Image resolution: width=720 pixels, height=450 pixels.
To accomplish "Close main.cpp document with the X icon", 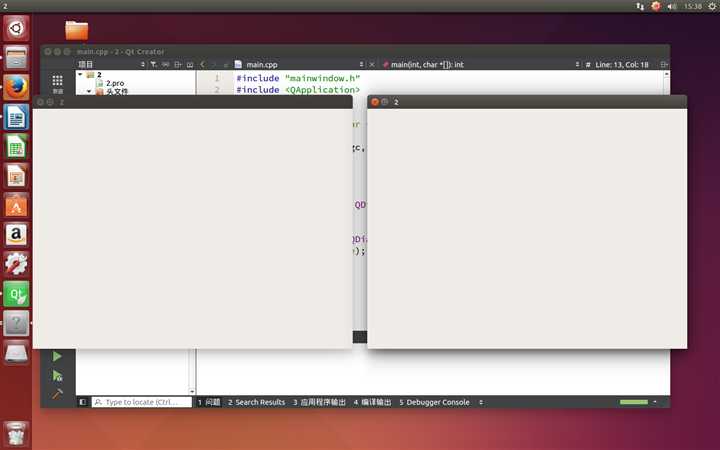I will 372,65.
